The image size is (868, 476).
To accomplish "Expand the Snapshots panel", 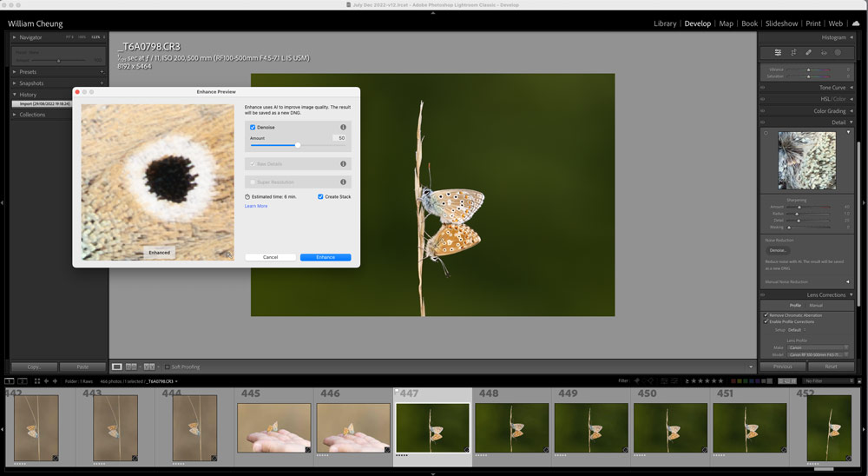I will tap(15, 83).
